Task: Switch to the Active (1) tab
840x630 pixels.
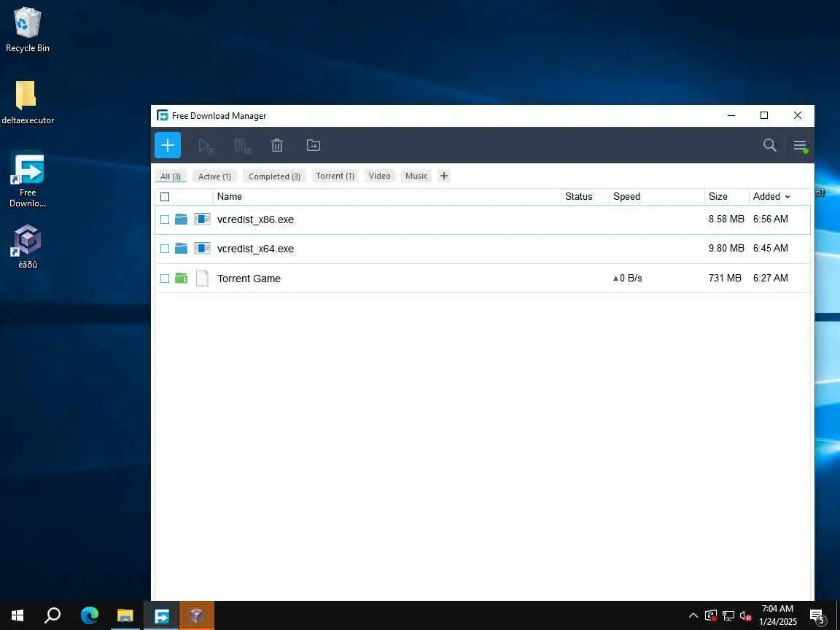Action: point(214,176)
